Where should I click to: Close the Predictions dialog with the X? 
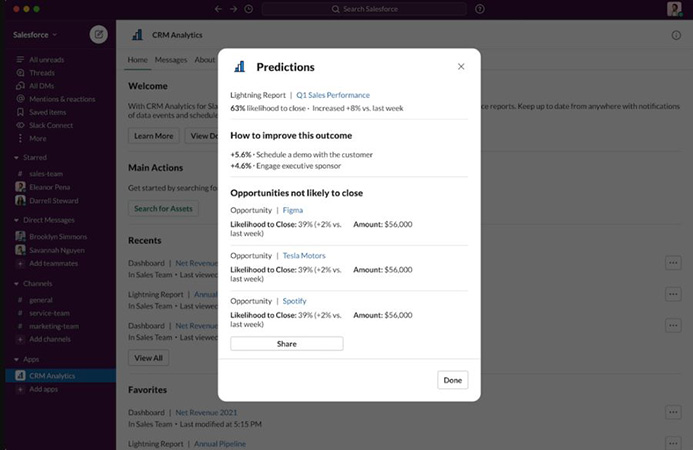coord(461,67)
